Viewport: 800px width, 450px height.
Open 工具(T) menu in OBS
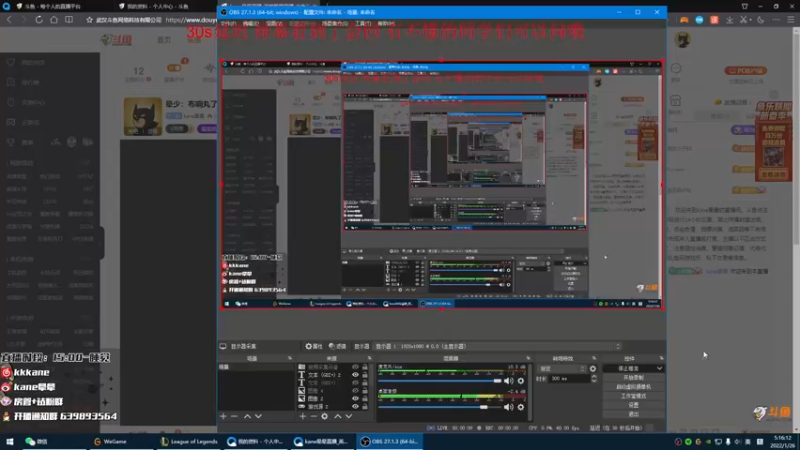363,23
